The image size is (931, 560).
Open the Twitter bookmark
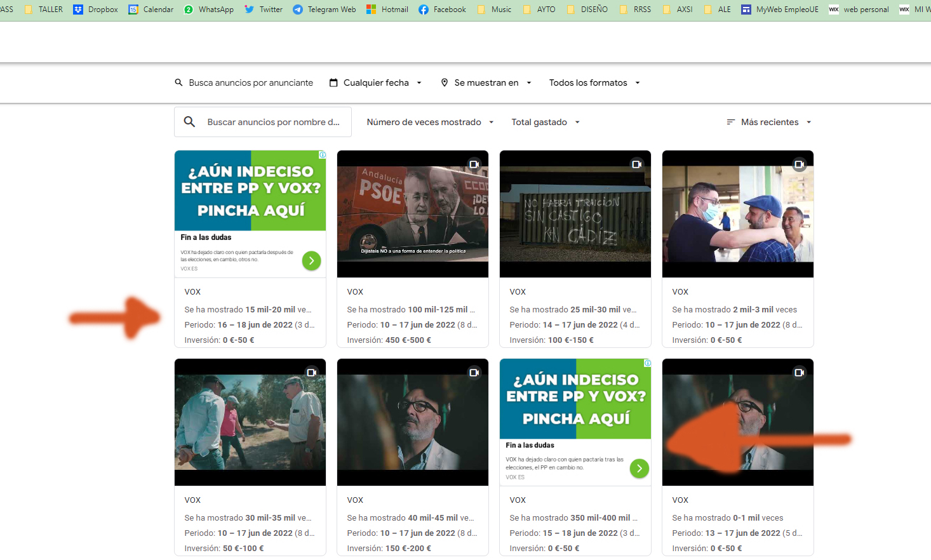pyautogui.click(x=263, y=10)
